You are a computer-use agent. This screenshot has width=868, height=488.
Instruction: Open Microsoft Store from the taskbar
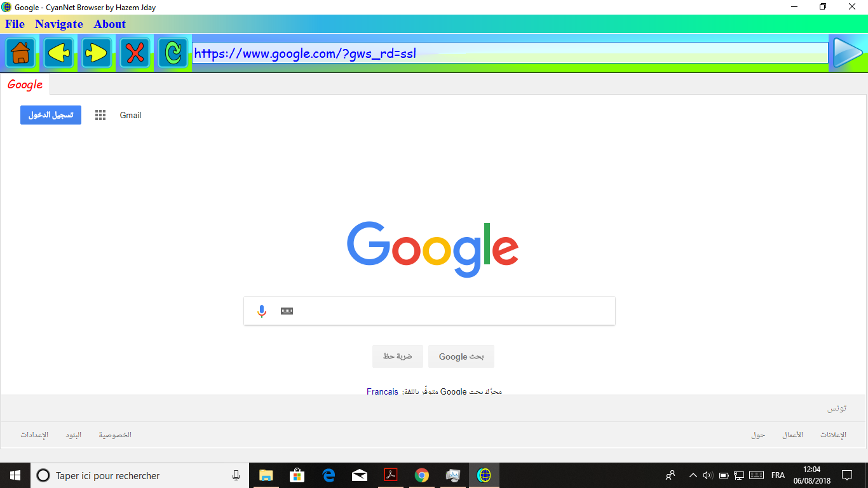point(297,475)
